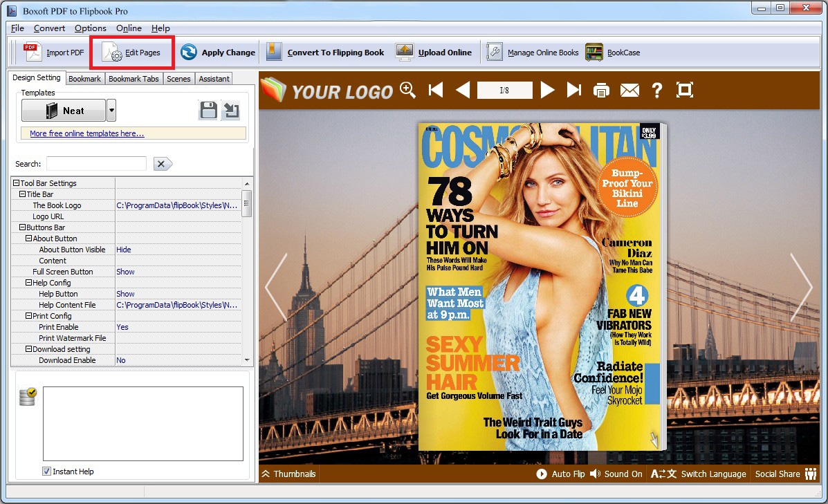Collapse the Tool Bar Settings tree node
Viewport: 828px width, 504px height.
16,183
